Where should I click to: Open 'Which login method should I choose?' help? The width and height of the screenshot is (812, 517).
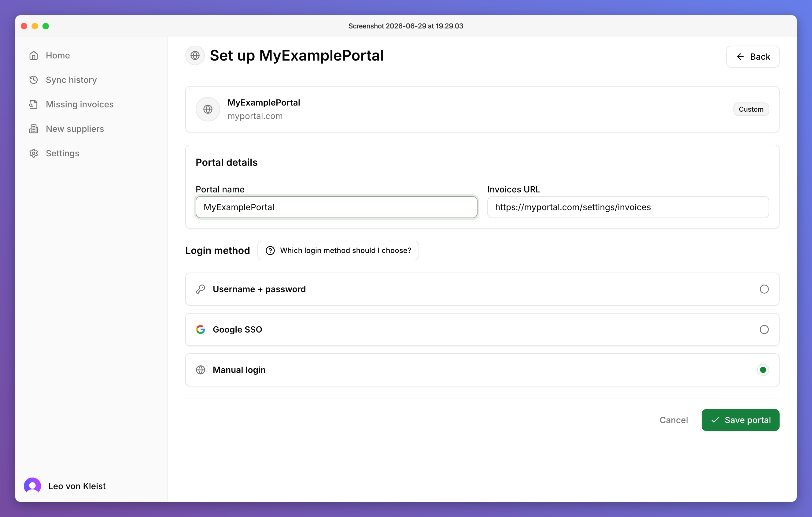pyautogui.click(x=338, y=251)
